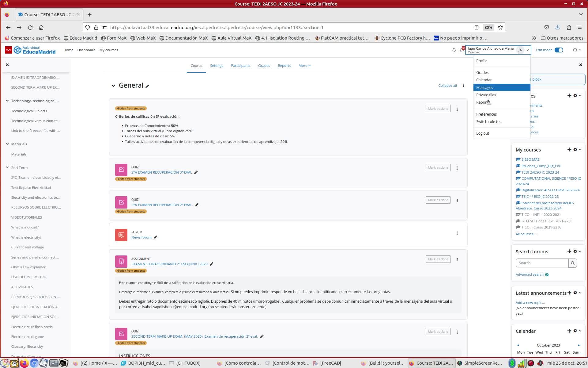
Task: Click the Search forums input field
Action: tap(541, 263)
